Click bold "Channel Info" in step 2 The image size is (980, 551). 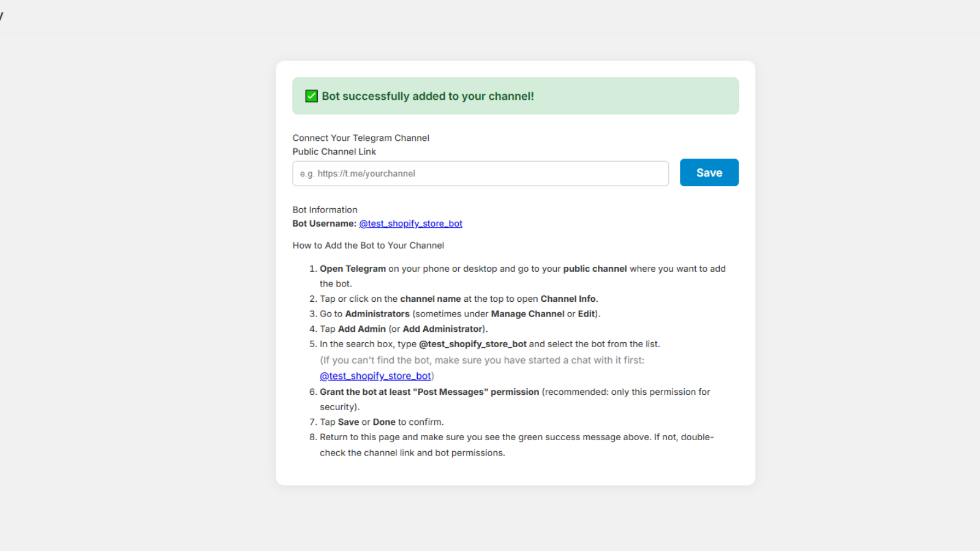click(568, 299)
